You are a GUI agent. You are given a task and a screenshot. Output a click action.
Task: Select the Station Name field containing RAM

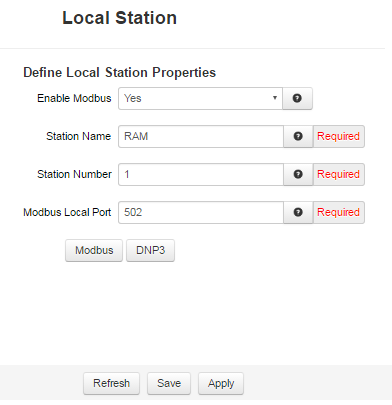201,136
